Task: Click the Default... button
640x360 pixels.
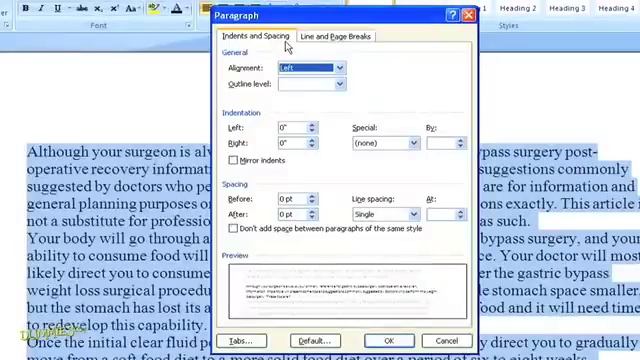Action: (315, 341)
